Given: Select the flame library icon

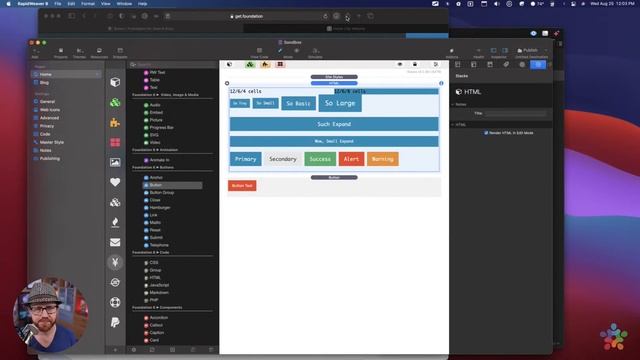Looking at the screenshot, I should tap(115, 222).
